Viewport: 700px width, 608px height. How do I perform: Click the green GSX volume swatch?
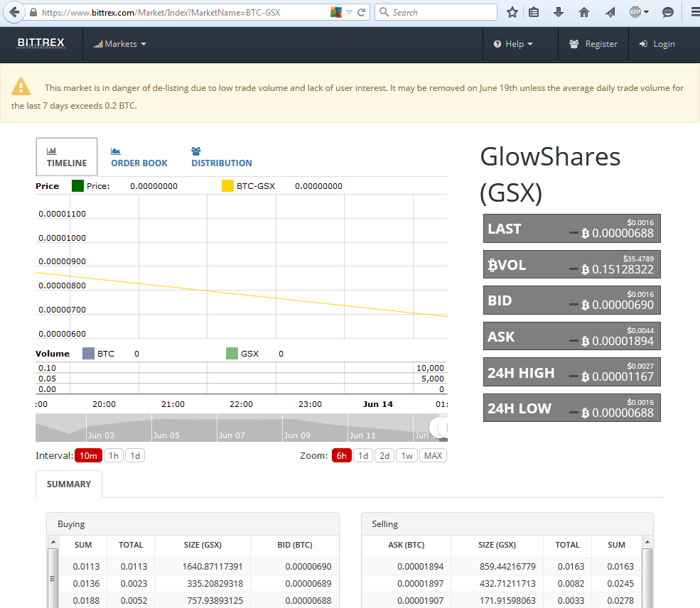[x=232, y=353]
